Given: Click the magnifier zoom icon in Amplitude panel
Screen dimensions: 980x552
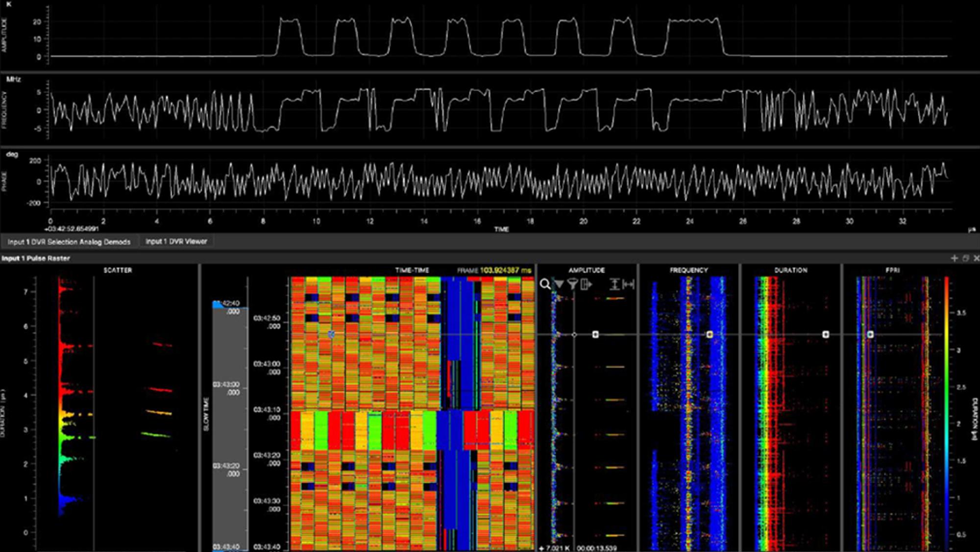Looking at the screenshot, I should [x=544, y=284].
